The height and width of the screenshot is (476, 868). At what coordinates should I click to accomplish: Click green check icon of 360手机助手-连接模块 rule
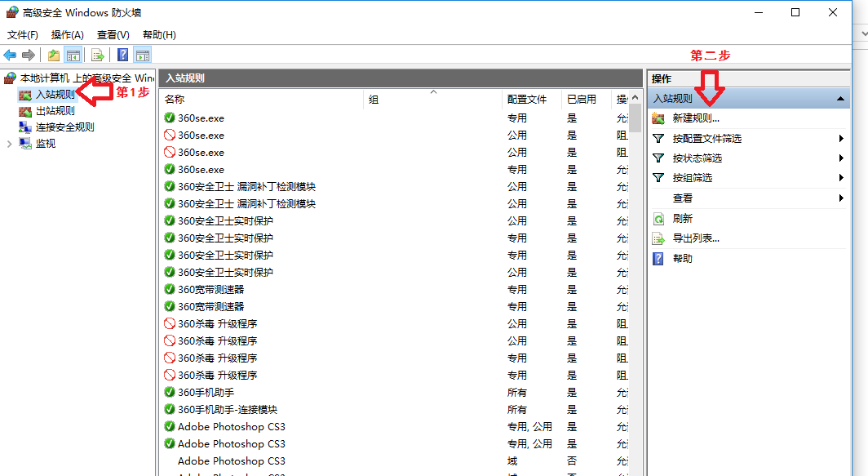click(x=170, y=410)
